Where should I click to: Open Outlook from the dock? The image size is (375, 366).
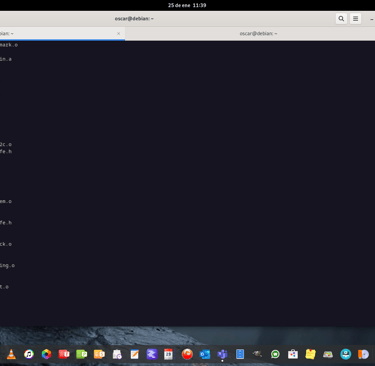205,354
